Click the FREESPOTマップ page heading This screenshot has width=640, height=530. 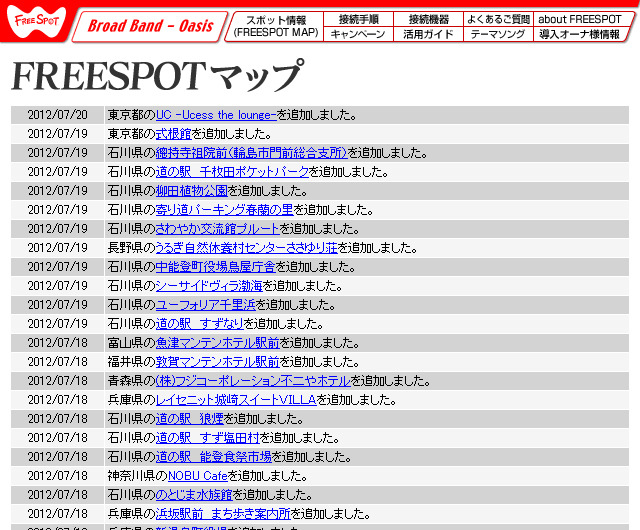[x=158, y=76]
